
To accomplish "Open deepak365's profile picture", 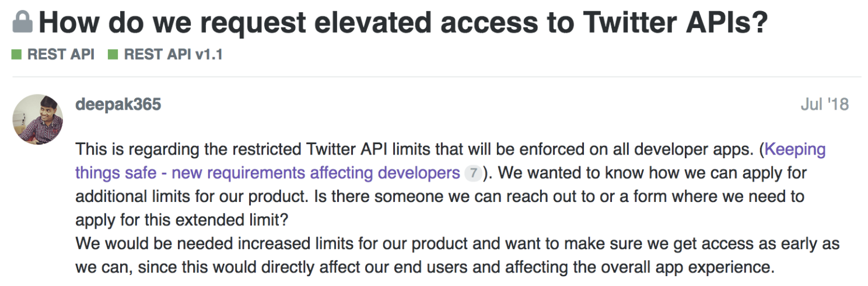I will pyautogui.click(x=38, y=119).
